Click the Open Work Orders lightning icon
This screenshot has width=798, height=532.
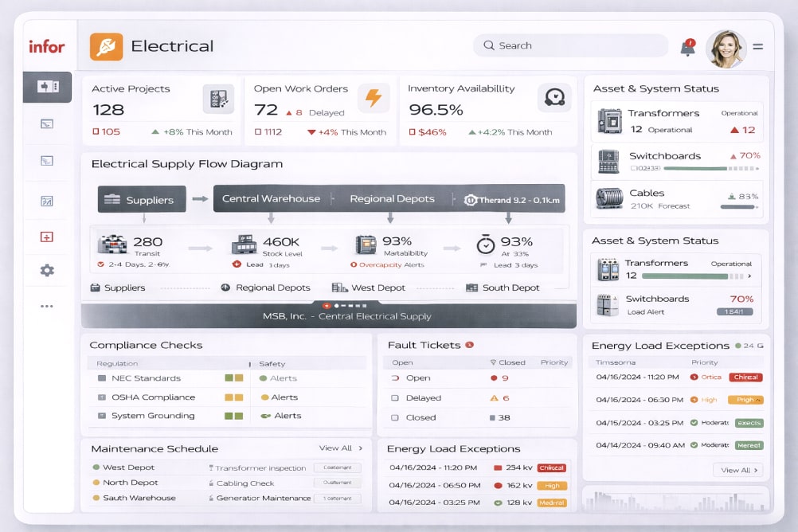click(373, 98)
